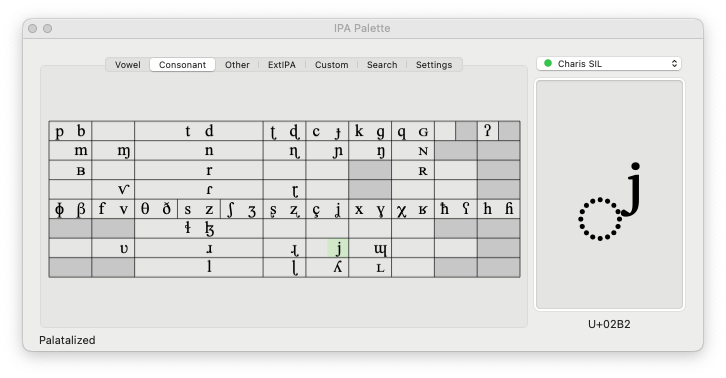Screen dimensions: 726x378
Task: Select the palatal fricative ç
Action: tap(316, 209)
